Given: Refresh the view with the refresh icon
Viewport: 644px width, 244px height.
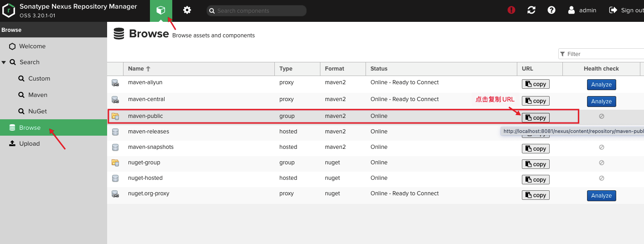Looking at the screenshot, I should coord(531,10).
